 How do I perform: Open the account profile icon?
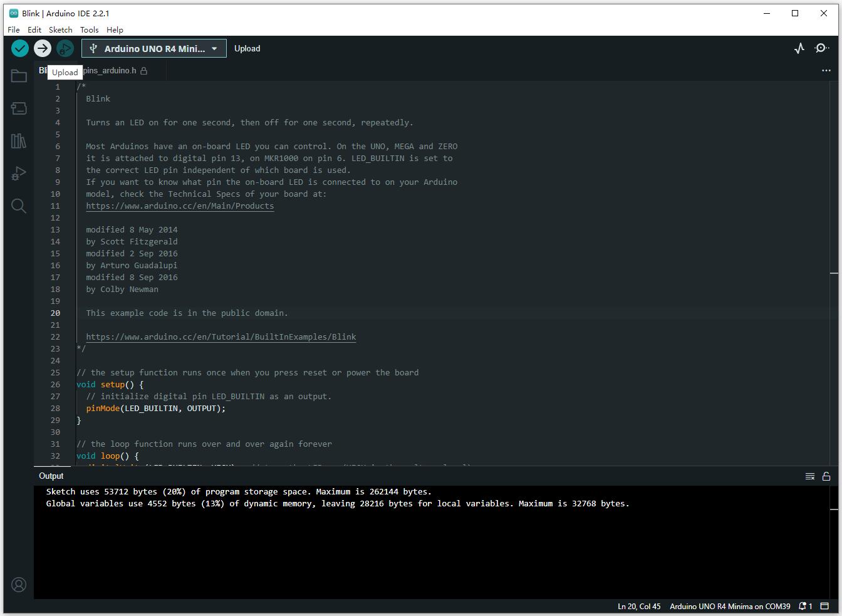point(19,585)
